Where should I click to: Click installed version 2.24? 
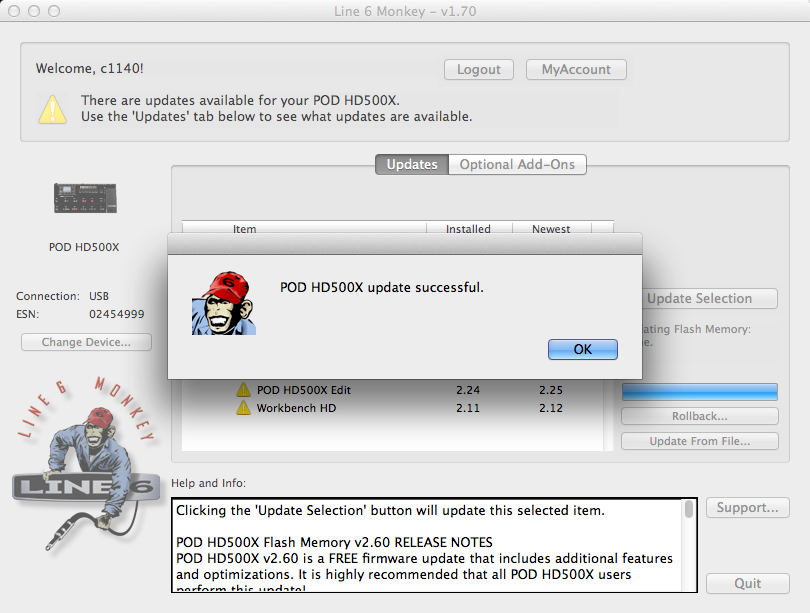coord(468,390)
